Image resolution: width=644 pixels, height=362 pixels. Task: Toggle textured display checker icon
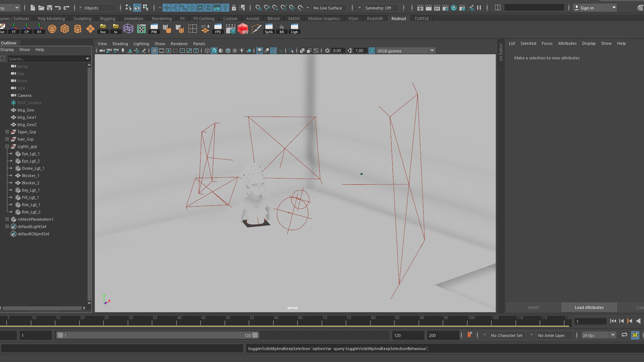point(235,51)
